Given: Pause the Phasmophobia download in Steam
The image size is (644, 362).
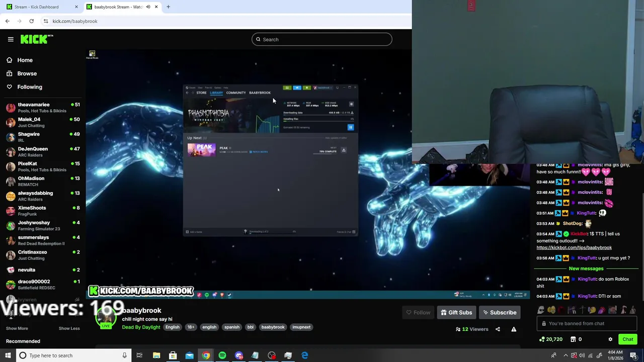Looking at the screenshot, I should pyautogui.click(x=351, y=127).
